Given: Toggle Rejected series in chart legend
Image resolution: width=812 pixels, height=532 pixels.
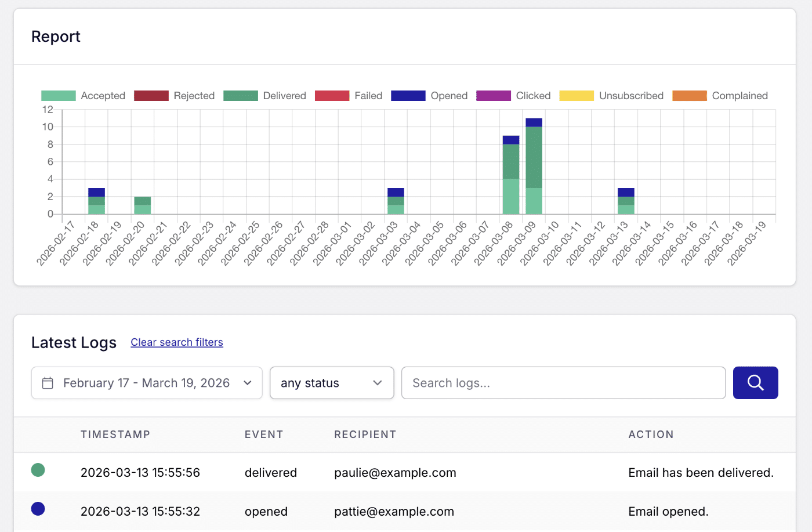Looking at the screenshot, I should 175,96.
